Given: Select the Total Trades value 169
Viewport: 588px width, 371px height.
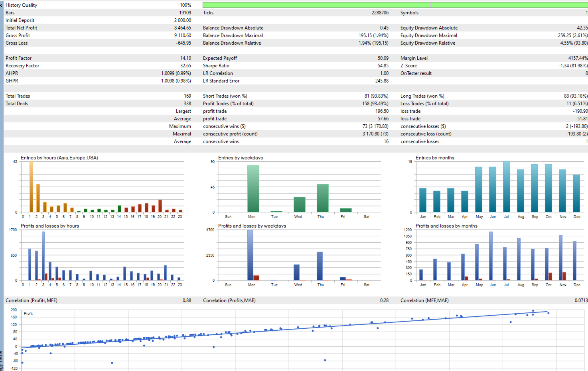Looking at the screenshot, I should tap(187, 96).
